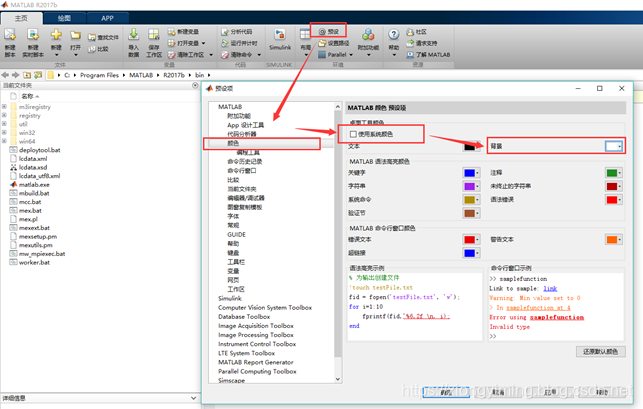Click the 附加功能 (Add-Ons) icon
This screenshot has height=409, width=643.
coord(368,34)
